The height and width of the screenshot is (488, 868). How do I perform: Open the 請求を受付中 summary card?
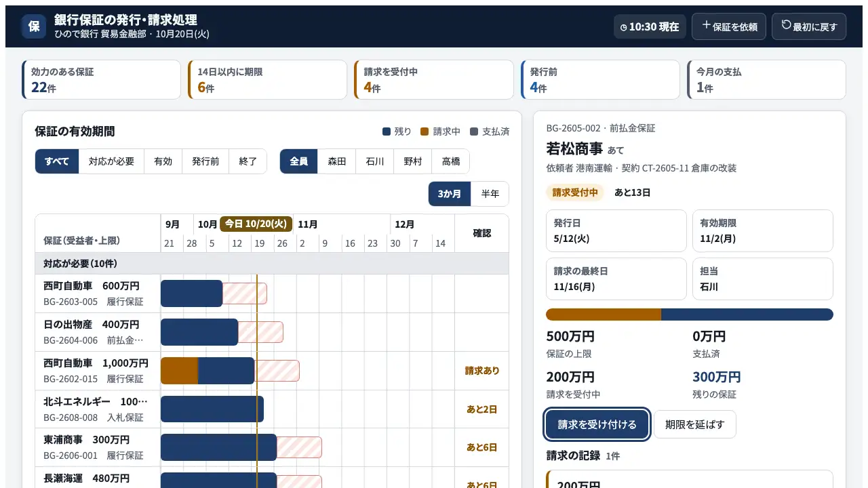434,80
